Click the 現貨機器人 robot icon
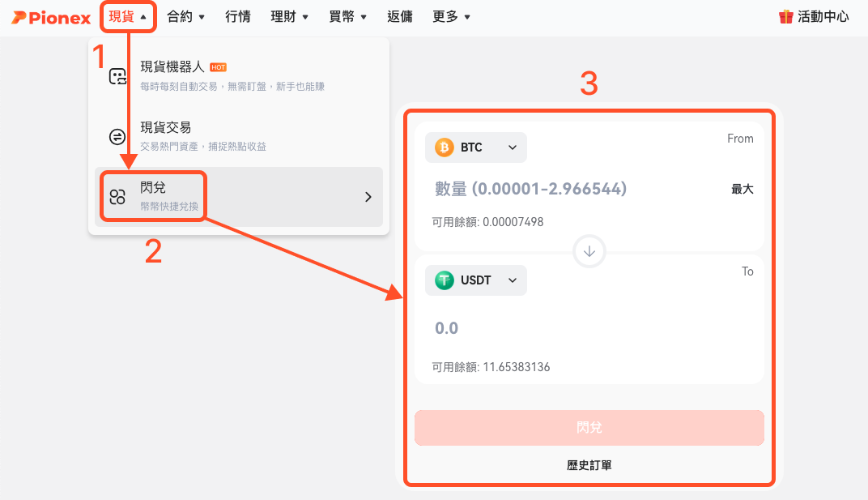This screenshot has height=500, width=868. point(117,76)
